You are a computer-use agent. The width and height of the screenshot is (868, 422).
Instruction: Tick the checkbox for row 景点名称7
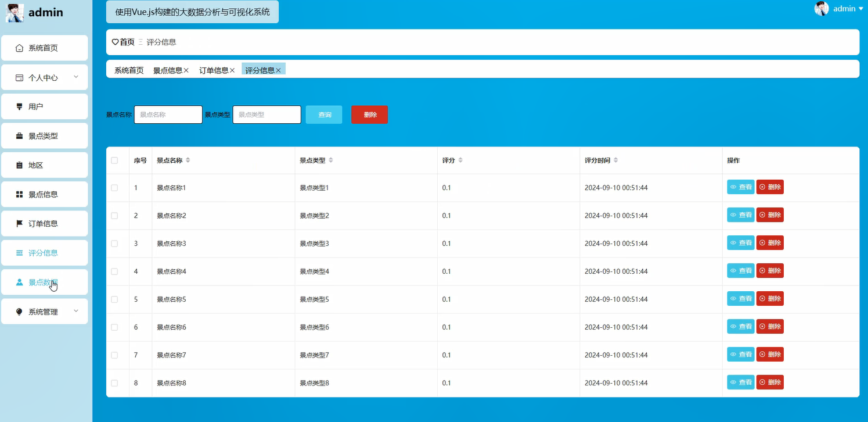pos(114,355)
